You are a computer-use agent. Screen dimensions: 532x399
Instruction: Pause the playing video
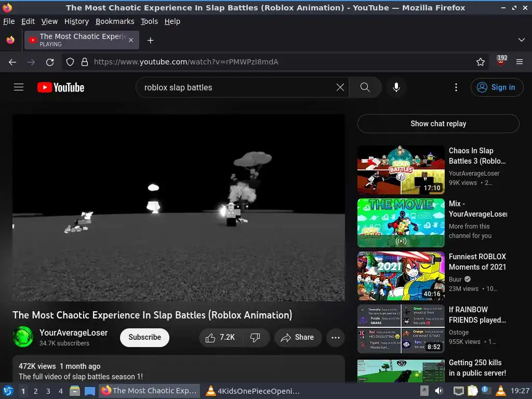(179, 208)
